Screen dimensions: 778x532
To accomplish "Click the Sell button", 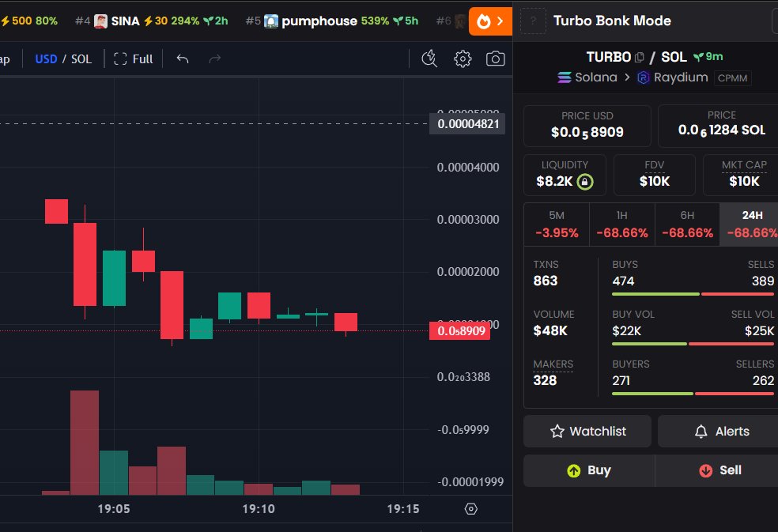I will point(716,470).
